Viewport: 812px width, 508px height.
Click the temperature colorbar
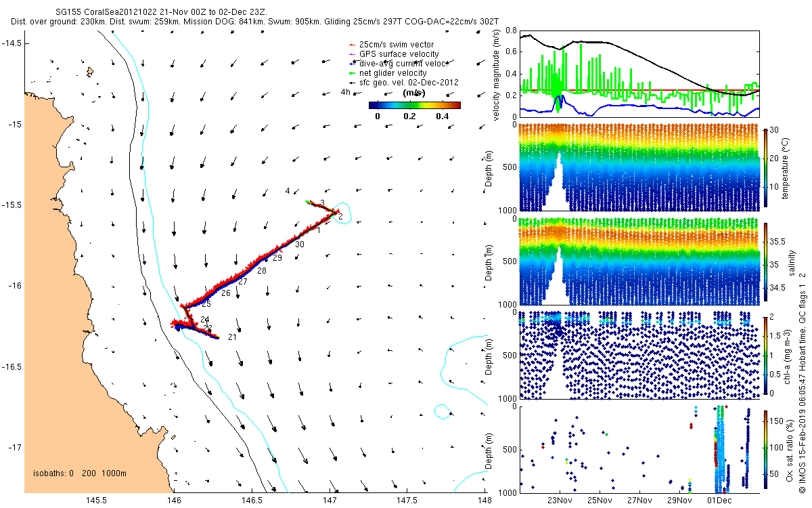[x=766, y=167]
